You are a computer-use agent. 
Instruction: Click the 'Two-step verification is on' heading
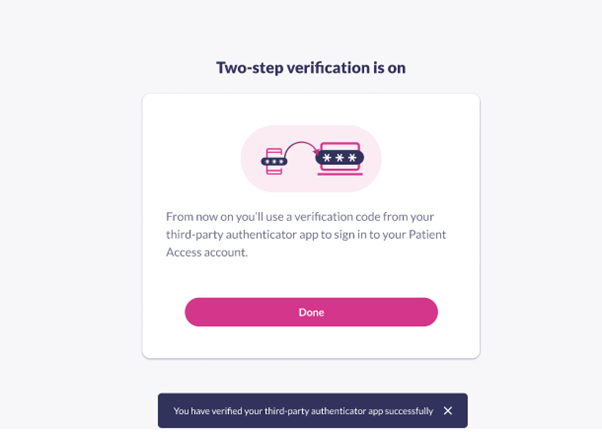[311, 68]
